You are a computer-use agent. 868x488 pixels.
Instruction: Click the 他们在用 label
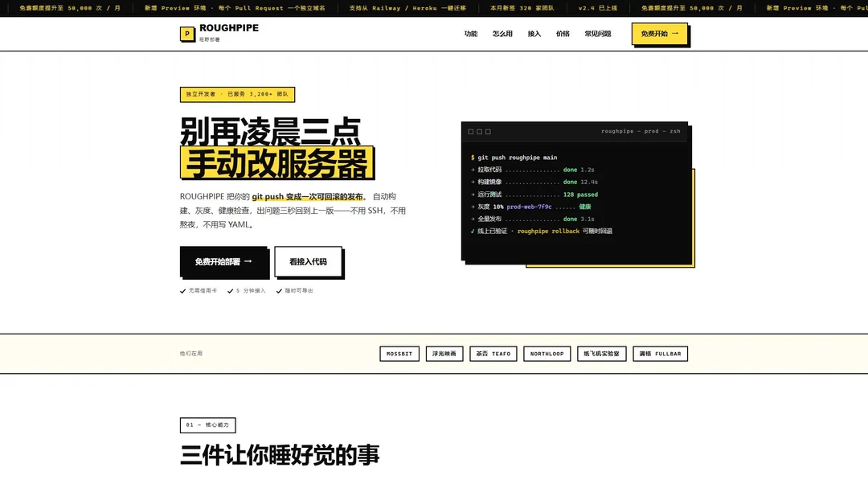coord(191,354)
